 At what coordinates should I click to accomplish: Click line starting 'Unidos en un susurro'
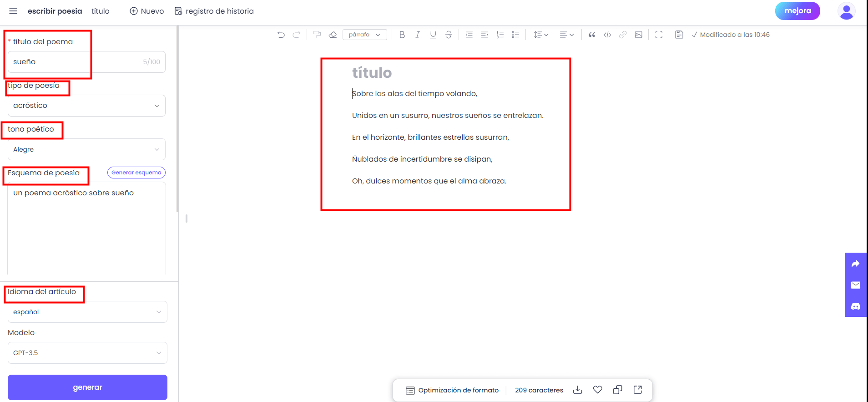click(x=448, y=115)
